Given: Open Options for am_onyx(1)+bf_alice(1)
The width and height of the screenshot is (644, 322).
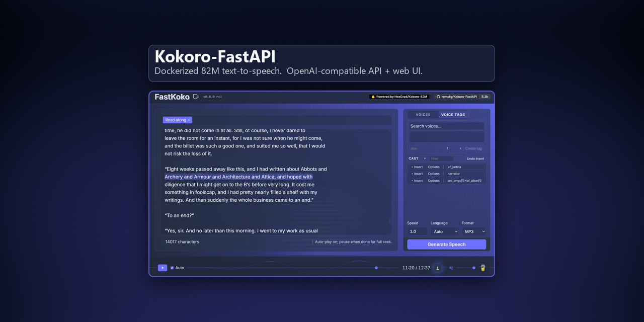Looking at the screenshot, I should pyautogui.click(x=434, y=181).
